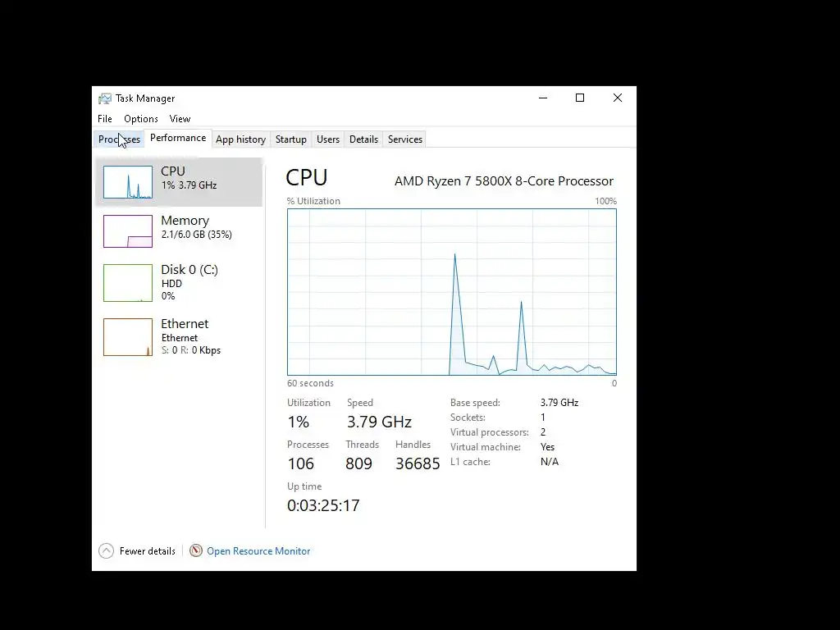This screenshot has width=840, height=630.
Task: Click the Base speed 3.79 GHz value
Action: click(559, 403)
